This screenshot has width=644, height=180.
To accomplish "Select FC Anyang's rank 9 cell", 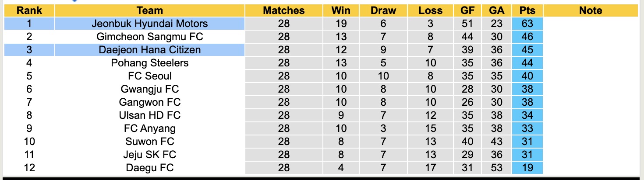I will pos(29,128).
